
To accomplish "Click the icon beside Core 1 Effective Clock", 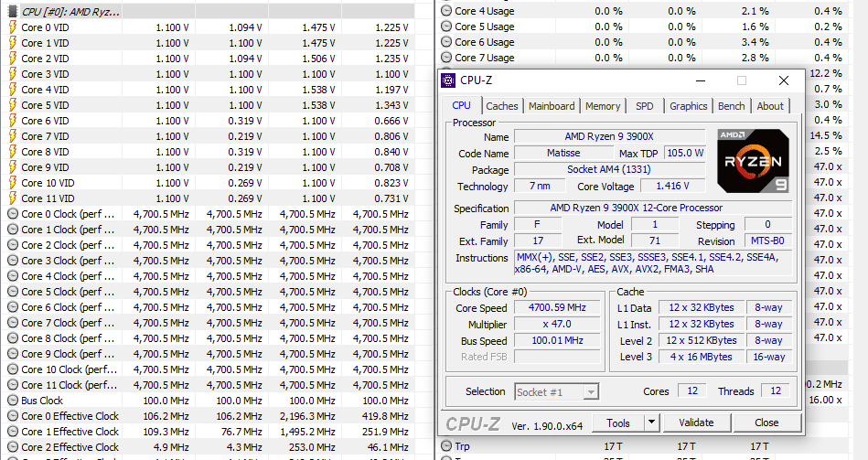I will point(12,432).
